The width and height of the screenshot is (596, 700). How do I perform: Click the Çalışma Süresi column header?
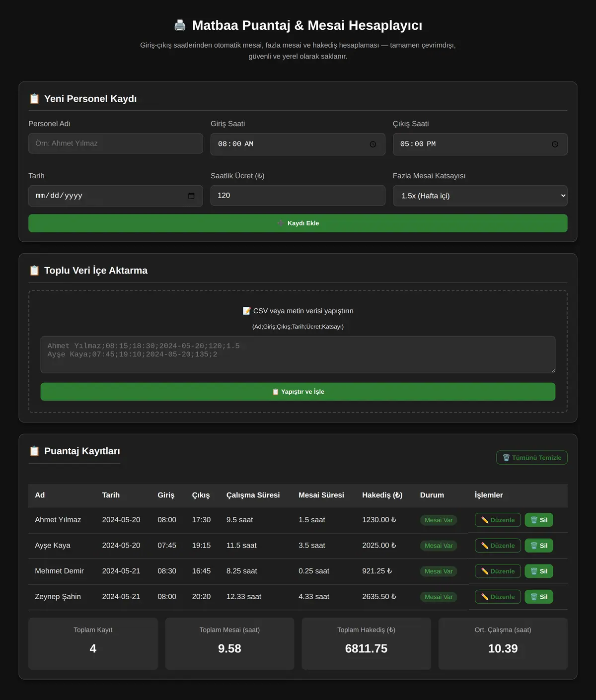click(253, 495)
